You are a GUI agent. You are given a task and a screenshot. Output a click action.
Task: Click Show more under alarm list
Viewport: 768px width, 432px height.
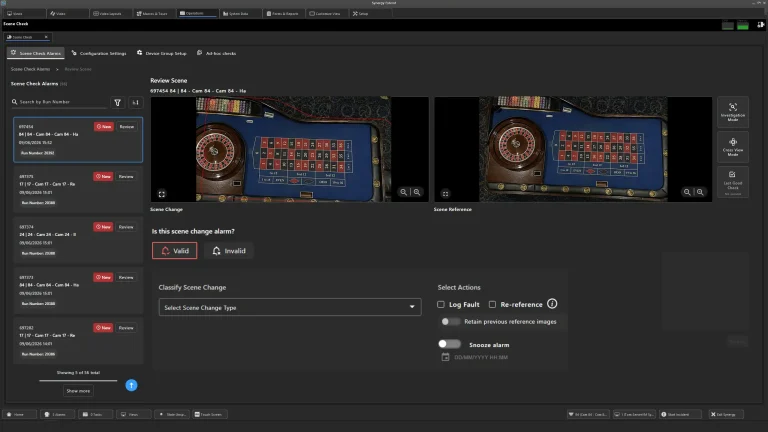click(x=78, y=391)
